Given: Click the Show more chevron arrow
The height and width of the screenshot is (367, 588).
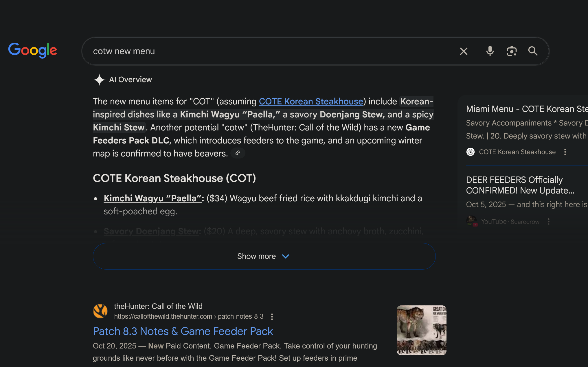Looking at the screenshot, I should (x=286, y=256).
